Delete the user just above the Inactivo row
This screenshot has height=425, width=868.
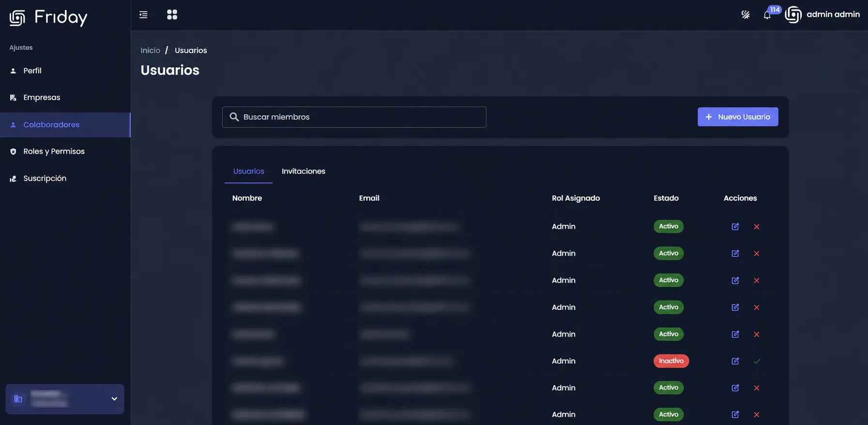pyautogui.click(x=756, y=334)
